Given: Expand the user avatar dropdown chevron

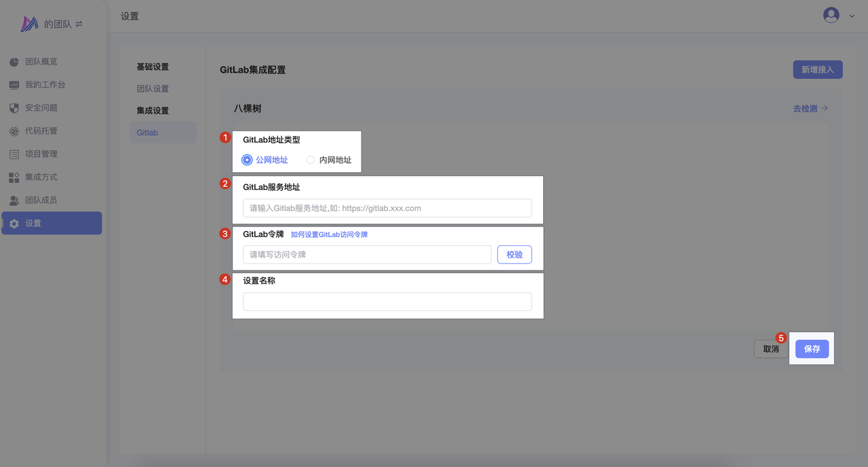Looking at the screenshot, I should 852,16.
